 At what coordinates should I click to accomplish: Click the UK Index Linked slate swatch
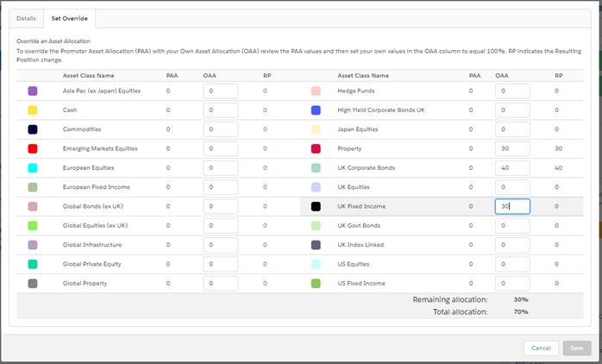tap(316, 245)
